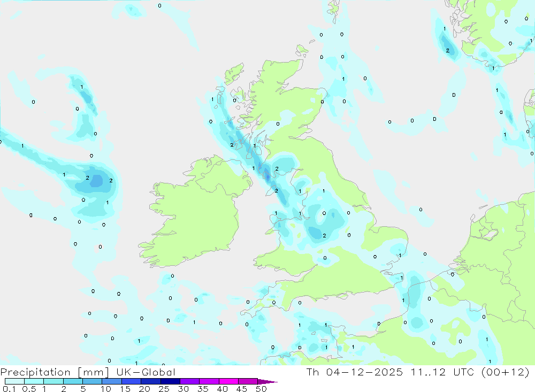Click the '25' legend scale value
This screenshot has height=392, width=535.
pos(164,389)
